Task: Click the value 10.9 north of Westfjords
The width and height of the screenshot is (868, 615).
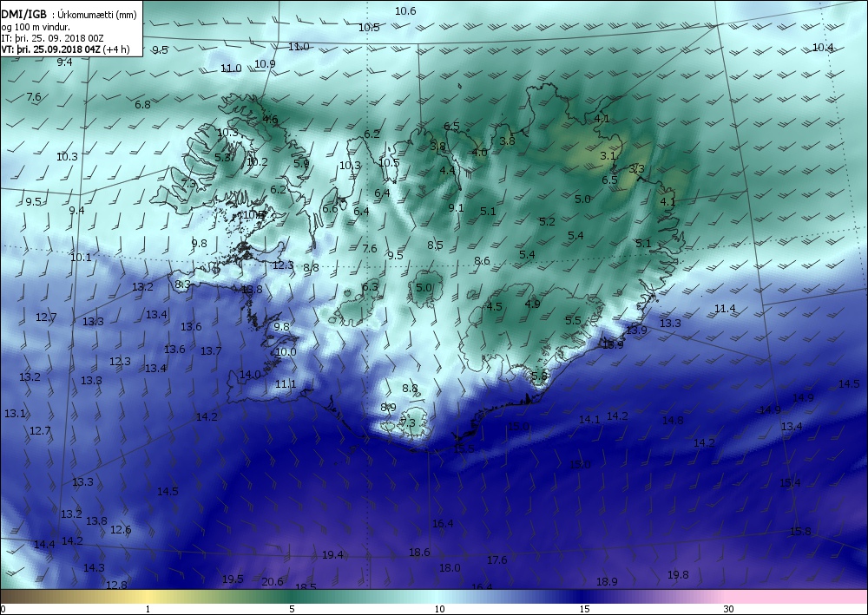Action: 265,63
